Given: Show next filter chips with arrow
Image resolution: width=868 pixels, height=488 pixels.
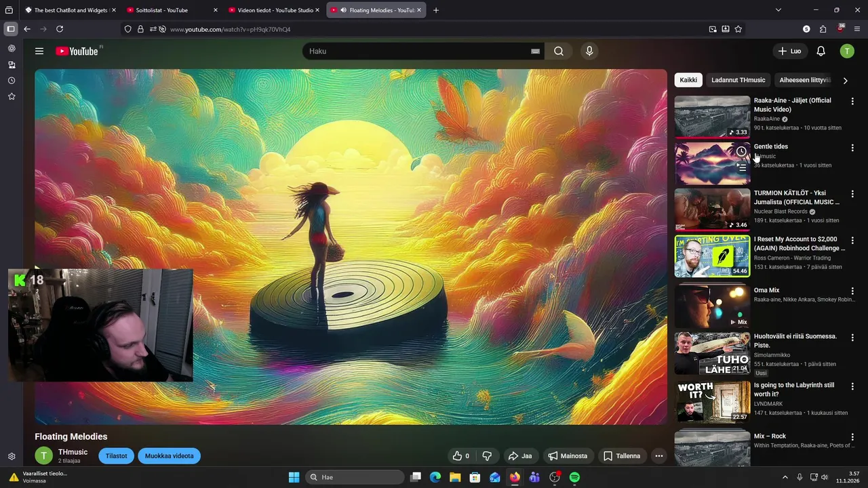Looking at the screenshot, I should (x=845, y=81).
